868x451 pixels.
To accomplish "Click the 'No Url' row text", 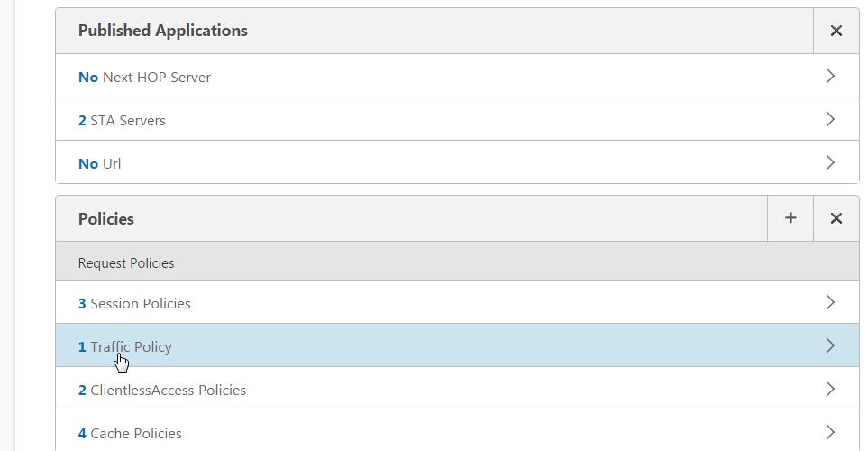I will (x=100, y=163).
